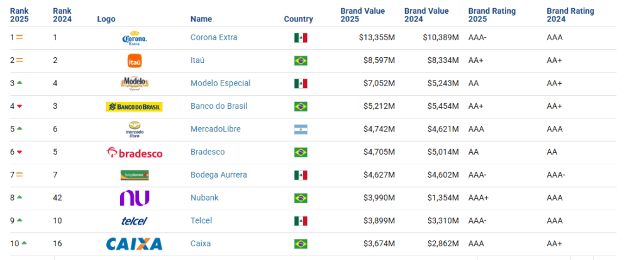Click the yellow Banco do Brasil logo
Viewport: 644px width, 260px height.
point(134,106)
